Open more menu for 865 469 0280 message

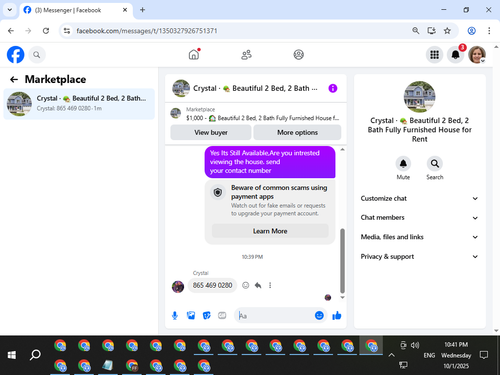pos(270,285)
